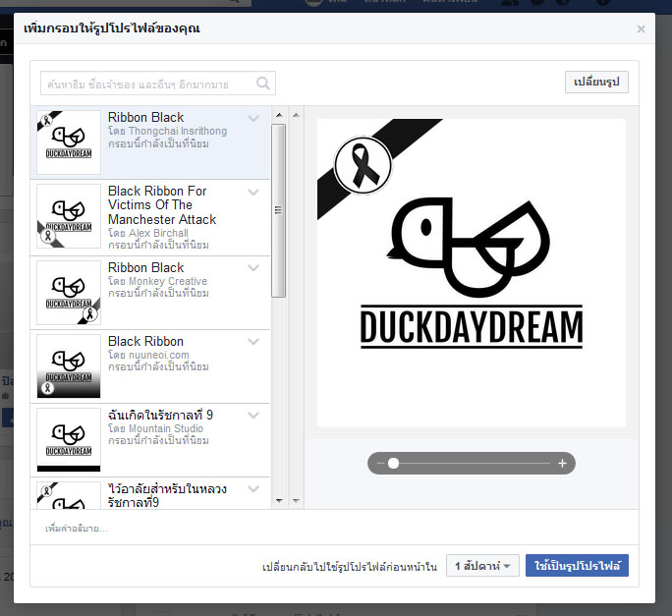Click the nuuneoi.com author text
The height and width of the screenshot is (616, 672).
[x=158, y=355]
